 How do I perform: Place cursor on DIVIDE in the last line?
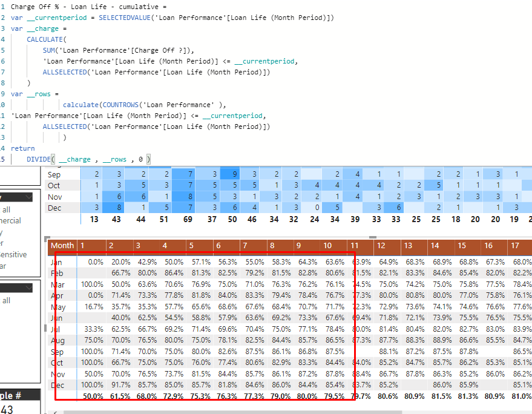pos(38,159)
